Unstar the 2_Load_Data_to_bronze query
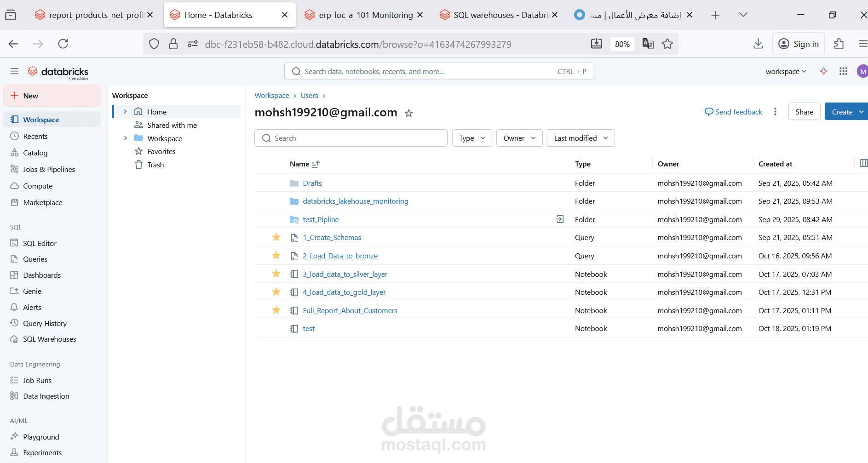The height and width of the screenshot is (463, 868). click(276, 255)
